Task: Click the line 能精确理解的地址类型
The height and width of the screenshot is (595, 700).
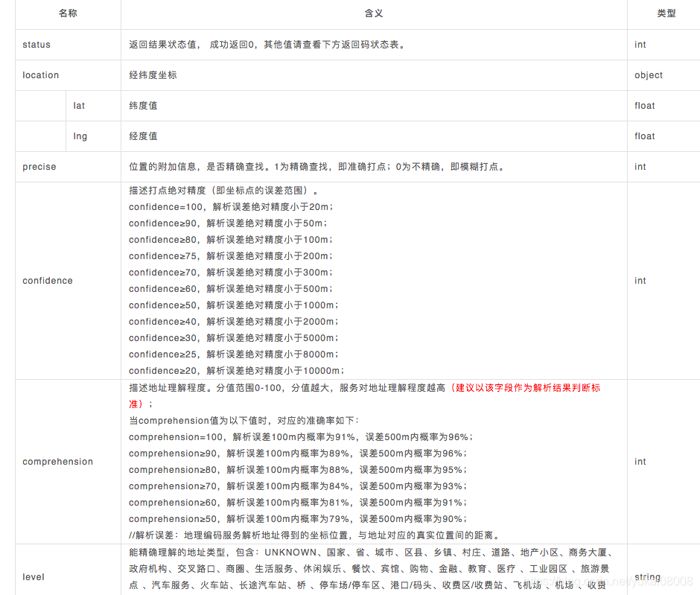Action: (372, 553)
